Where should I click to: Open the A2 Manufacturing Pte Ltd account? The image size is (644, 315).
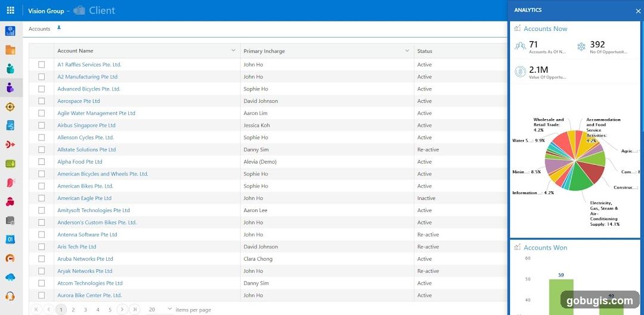point(88,77)
